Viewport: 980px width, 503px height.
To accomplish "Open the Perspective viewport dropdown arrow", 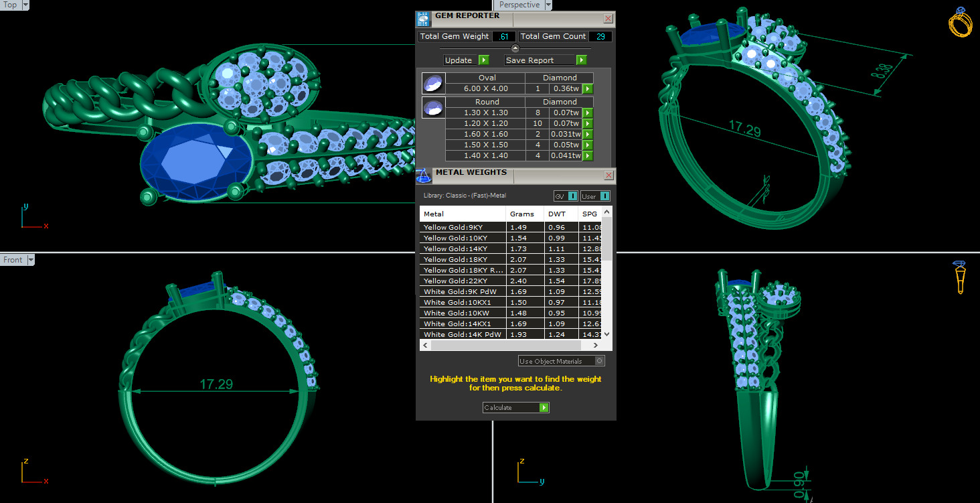I will 548,5.
